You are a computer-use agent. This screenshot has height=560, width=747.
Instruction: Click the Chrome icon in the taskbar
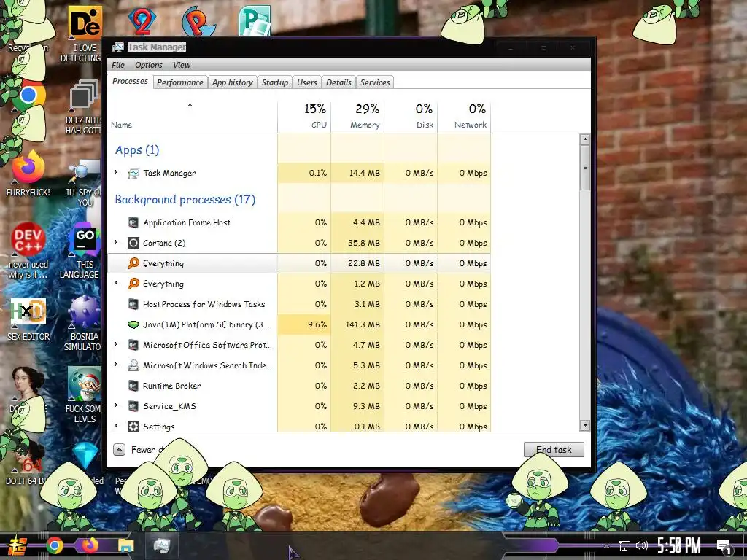pos(55,545)
